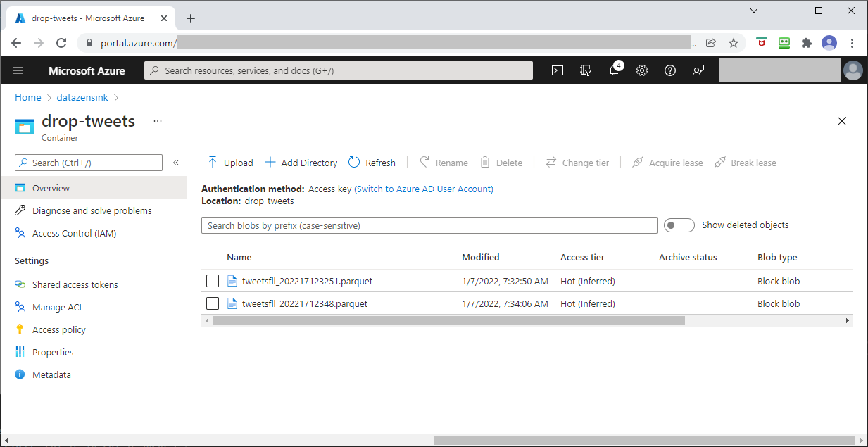Click left arrow of blob table scrollbar

[206, 320]
